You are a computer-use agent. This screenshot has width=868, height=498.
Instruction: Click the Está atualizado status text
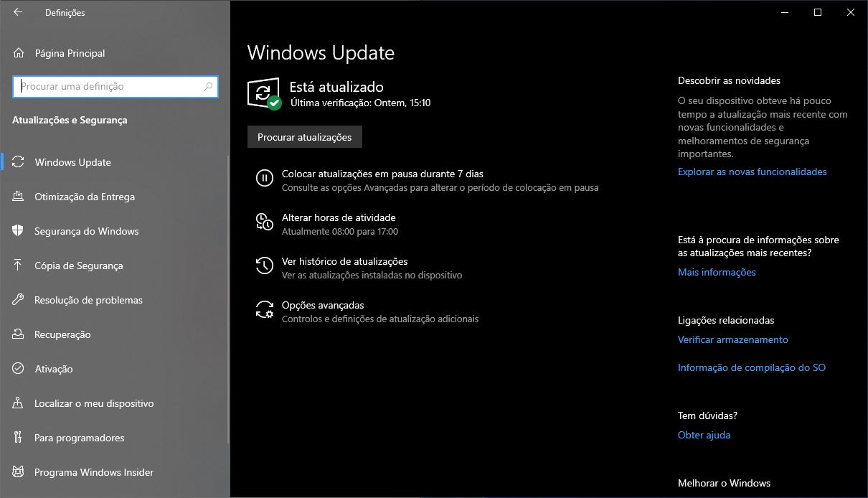pos(336,87)
